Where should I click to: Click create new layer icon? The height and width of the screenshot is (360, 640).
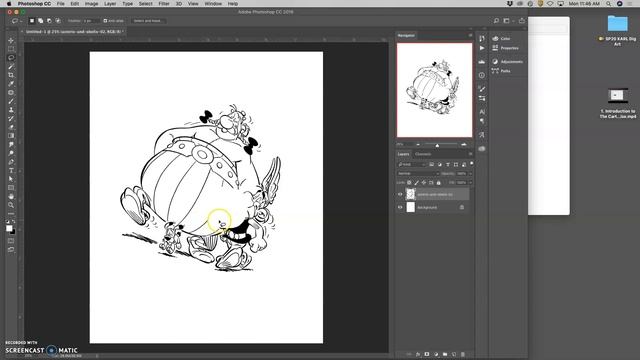(454, 354)
